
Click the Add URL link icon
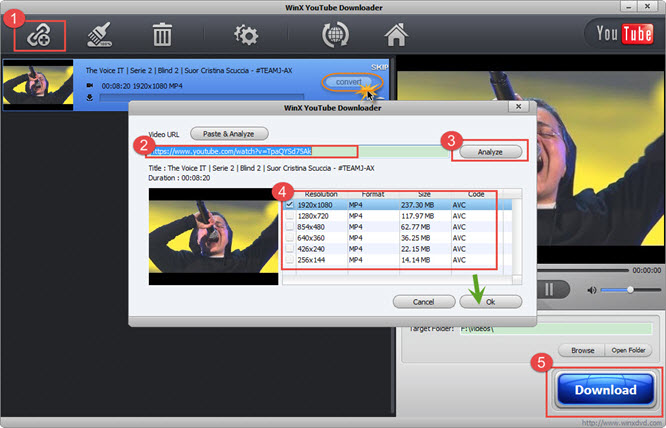click(39, 36)
